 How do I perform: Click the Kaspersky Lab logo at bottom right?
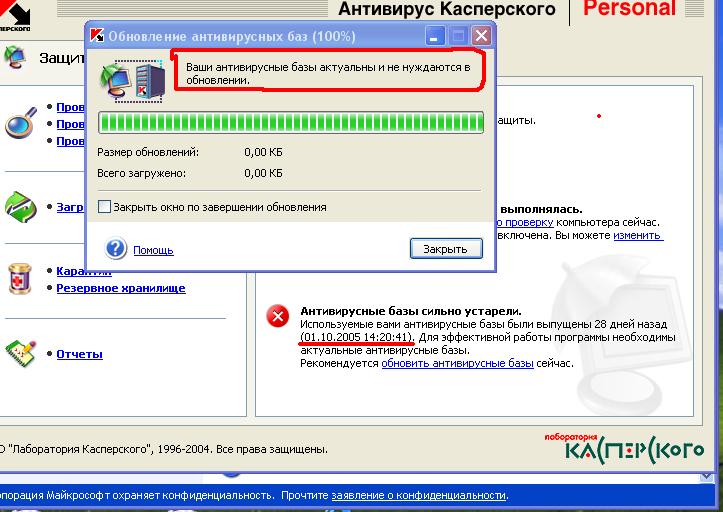[x=623, y=448]
